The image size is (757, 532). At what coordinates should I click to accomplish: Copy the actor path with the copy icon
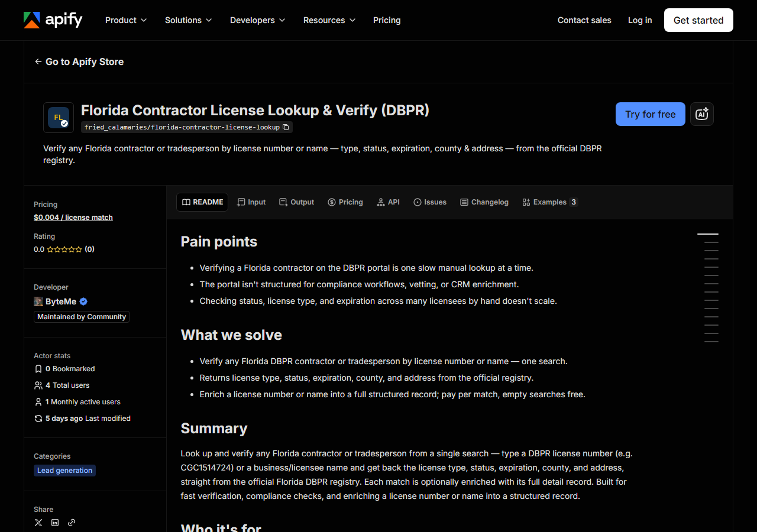[286, 127]
